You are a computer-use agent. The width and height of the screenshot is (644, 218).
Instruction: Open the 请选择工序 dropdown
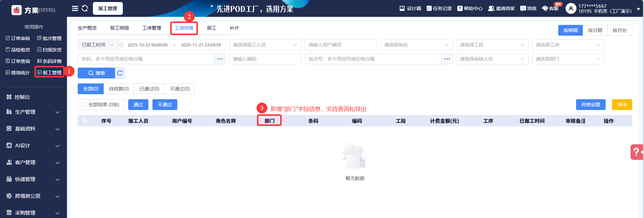point(568,45)
